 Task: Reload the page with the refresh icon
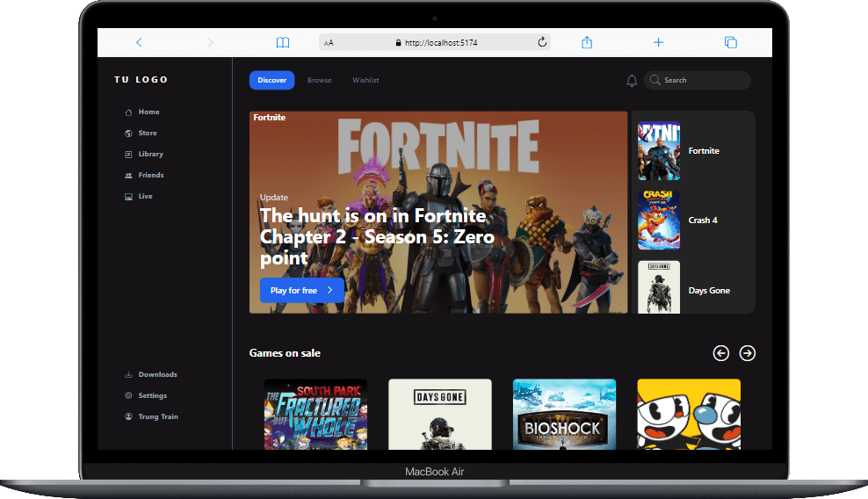point(542,42)
